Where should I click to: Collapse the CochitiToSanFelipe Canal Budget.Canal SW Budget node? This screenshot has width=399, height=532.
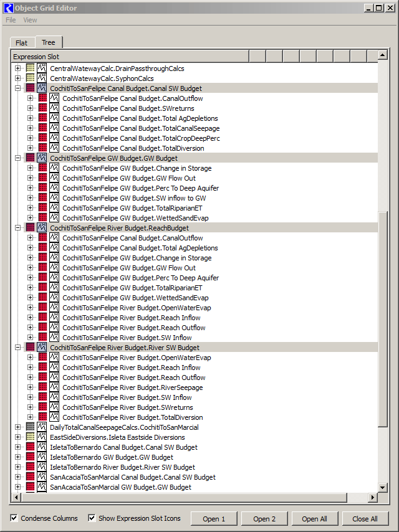click(x=17, y=88)
